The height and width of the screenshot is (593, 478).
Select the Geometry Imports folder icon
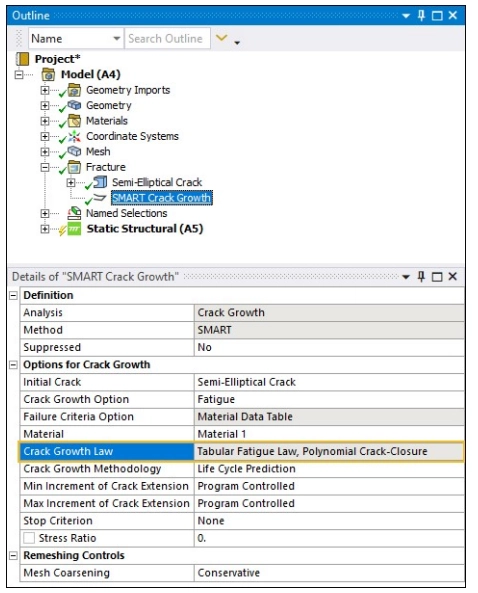(74, 90)
